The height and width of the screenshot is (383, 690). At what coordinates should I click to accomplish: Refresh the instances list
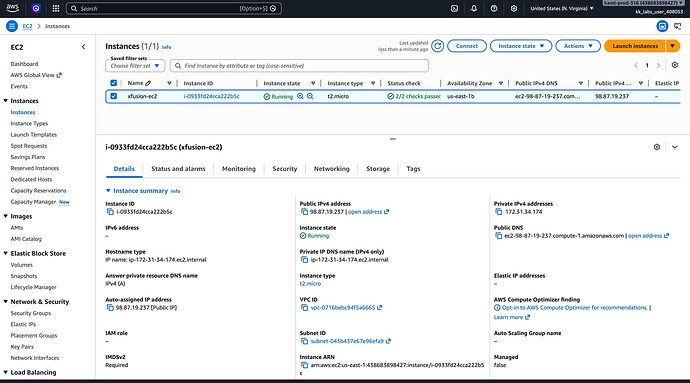click(x=437, y=46)
